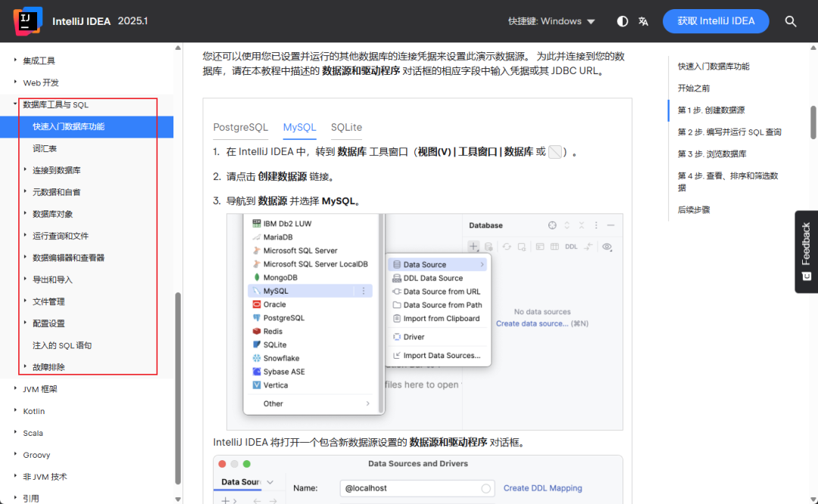Open the language translation icon

pyautogui.click(x=643, y=21)
